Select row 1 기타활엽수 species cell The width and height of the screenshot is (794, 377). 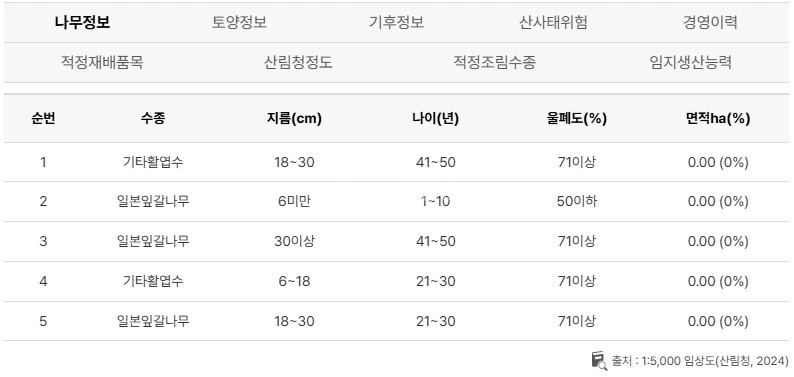point(153,162)
